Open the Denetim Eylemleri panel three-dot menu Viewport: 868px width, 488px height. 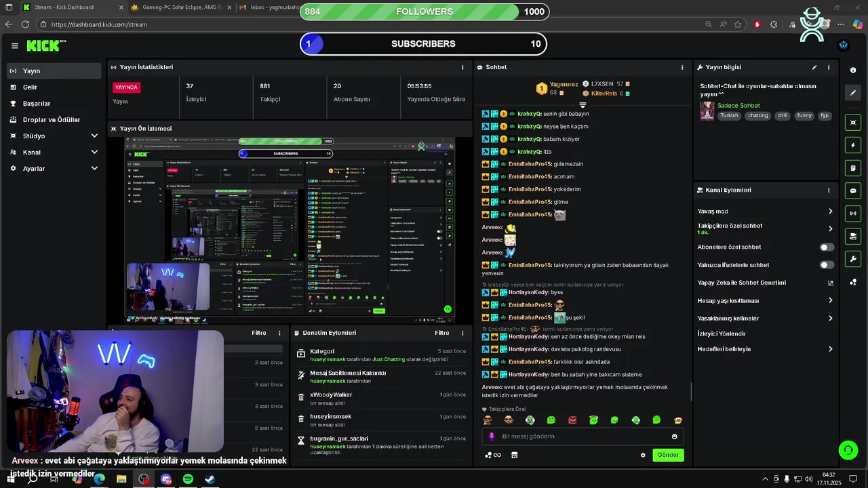(462, 333)
